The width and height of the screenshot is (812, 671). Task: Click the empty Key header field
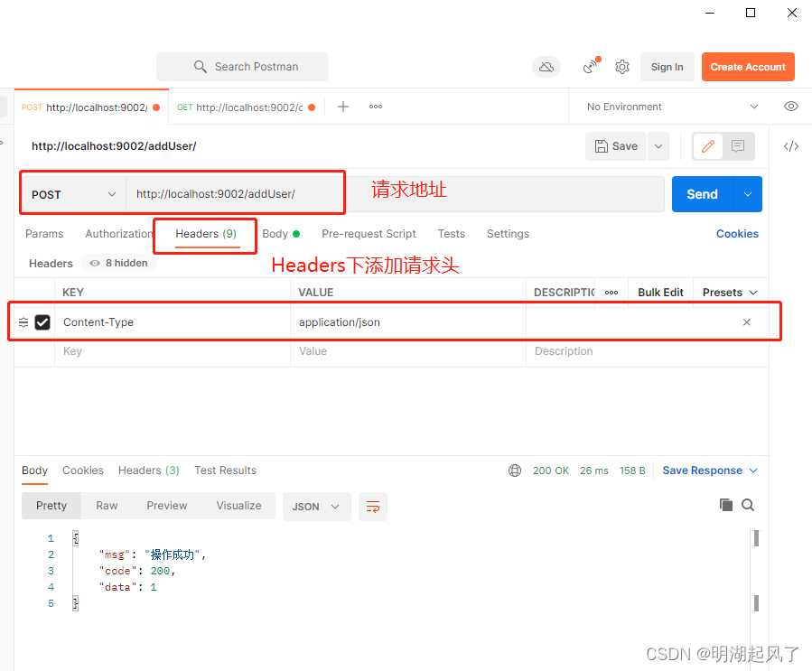(x=172, y=351)
